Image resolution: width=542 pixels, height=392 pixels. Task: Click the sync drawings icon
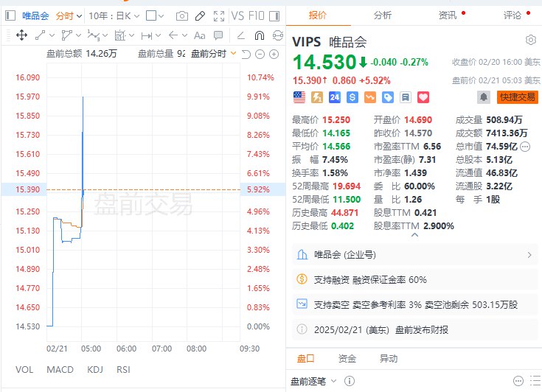[278, 35]
